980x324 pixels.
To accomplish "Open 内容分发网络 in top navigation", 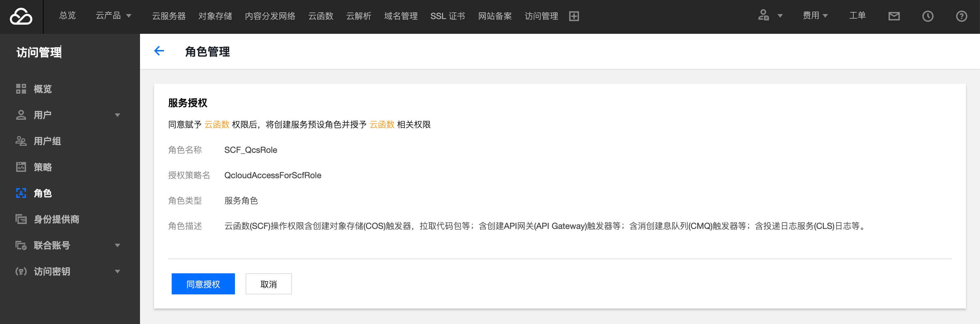I will [x=270, y=16].
